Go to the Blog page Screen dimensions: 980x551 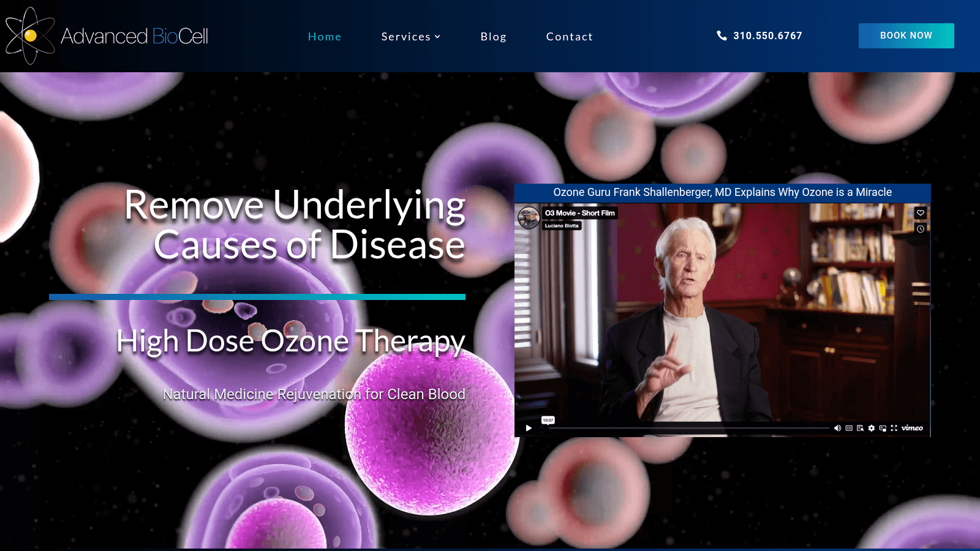[x=494, y=37]
